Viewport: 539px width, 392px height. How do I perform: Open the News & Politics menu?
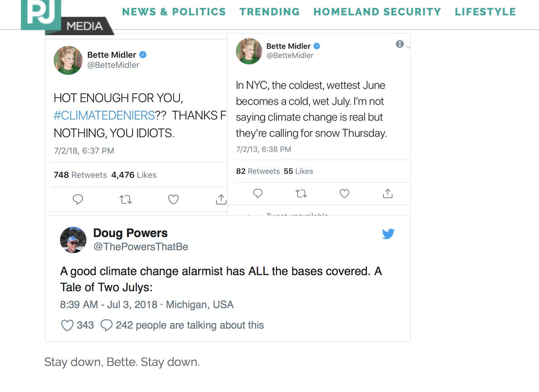point(174,12)
